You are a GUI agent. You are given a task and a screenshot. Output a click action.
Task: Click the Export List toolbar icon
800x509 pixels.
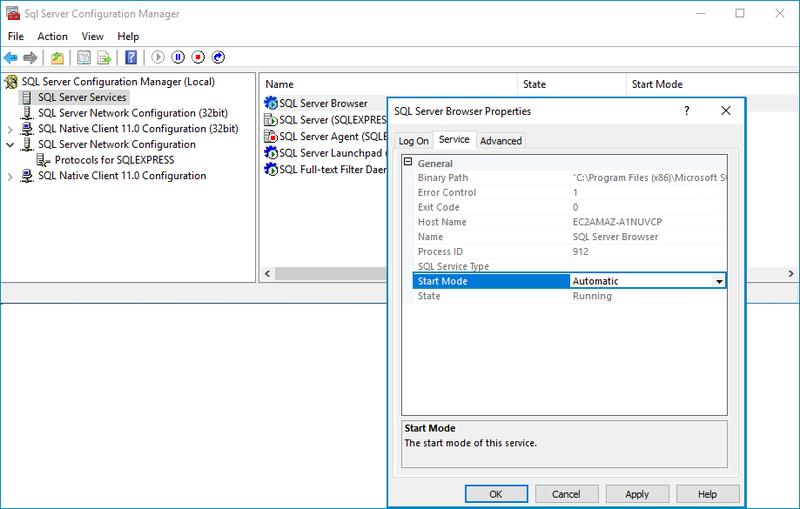(x=104, y=58)
